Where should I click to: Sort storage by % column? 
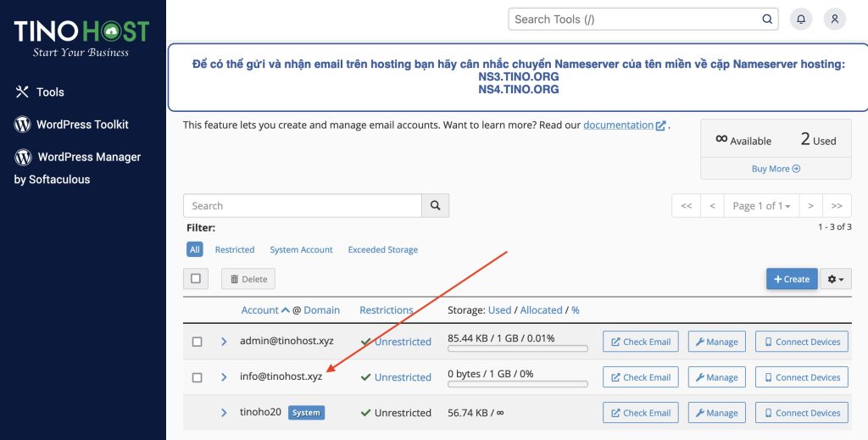tap(576, 310)
